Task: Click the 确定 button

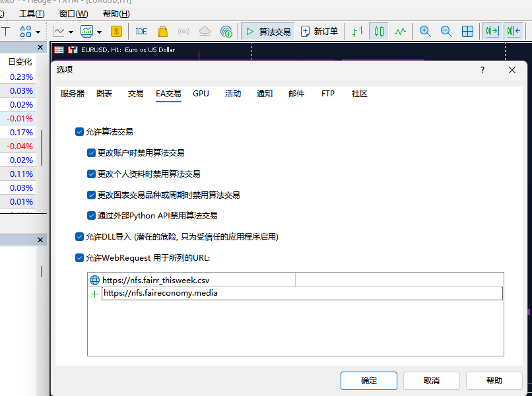Action: 368,381
